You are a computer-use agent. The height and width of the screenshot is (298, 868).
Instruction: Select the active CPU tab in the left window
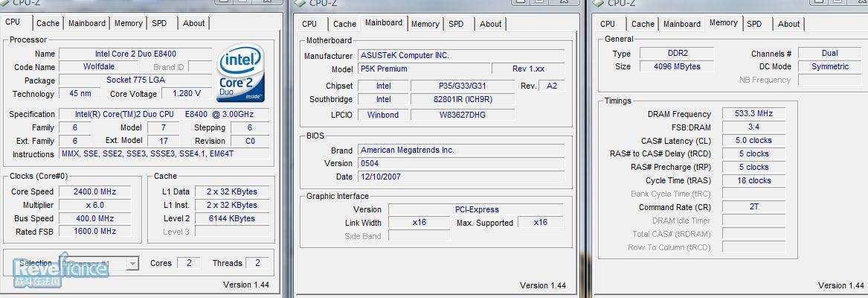point(13,22)
